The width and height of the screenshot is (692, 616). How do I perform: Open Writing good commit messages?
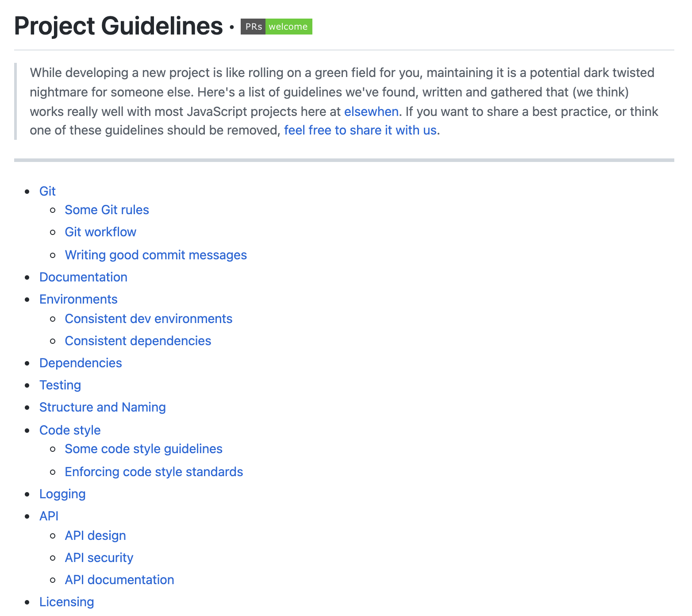click(x=156, y=255)
